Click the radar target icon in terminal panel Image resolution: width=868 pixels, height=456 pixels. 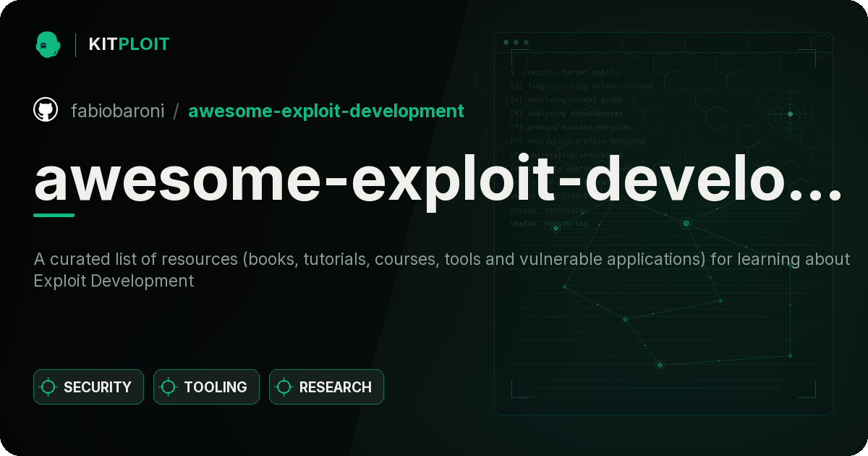(790, 114)
